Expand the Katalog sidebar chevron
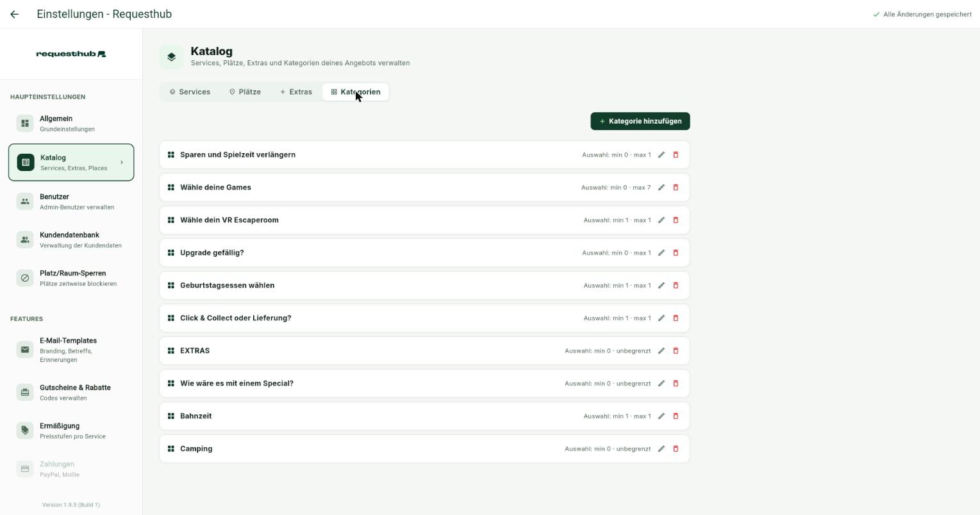Image resolution: width=980 pixels, height=515 pixels. [122, 163]
